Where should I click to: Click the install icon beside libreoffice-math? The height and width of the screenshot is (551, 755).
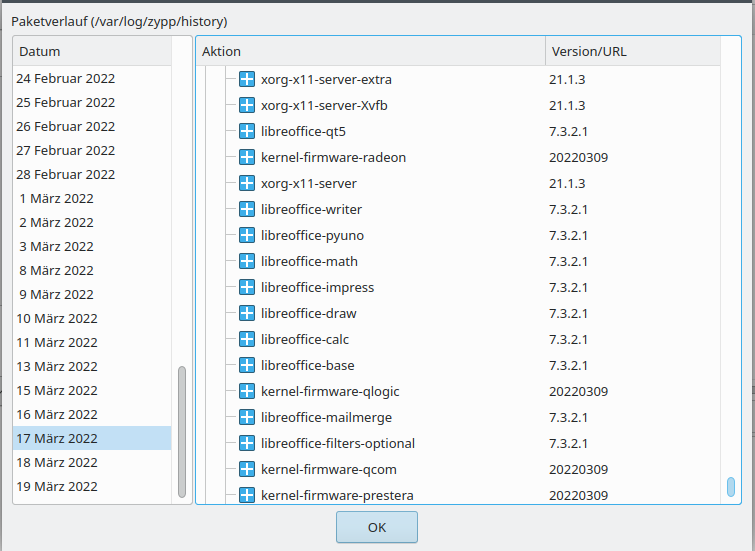[x=247, y=261]
